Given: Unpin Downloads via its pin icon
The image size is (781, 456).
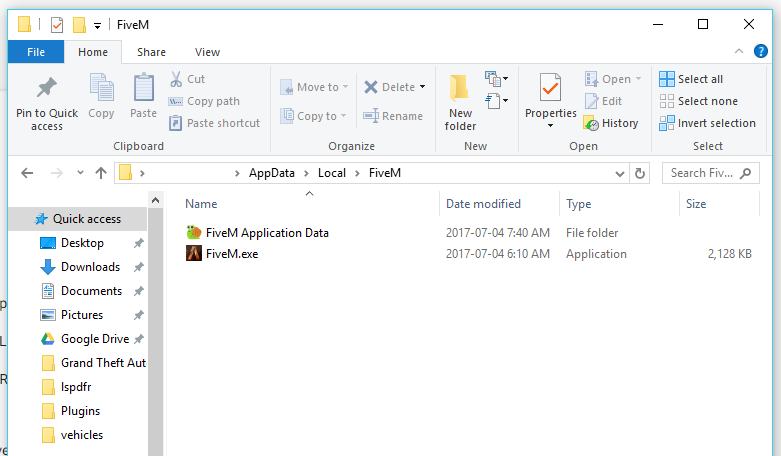Looking at the screenshot, I should pyautogui.click(x=138, y=267).
